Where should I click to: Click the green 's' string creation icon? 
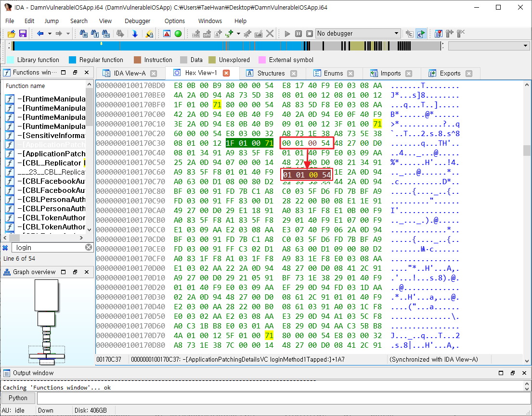pyautogui.click(x=229, y=34)
